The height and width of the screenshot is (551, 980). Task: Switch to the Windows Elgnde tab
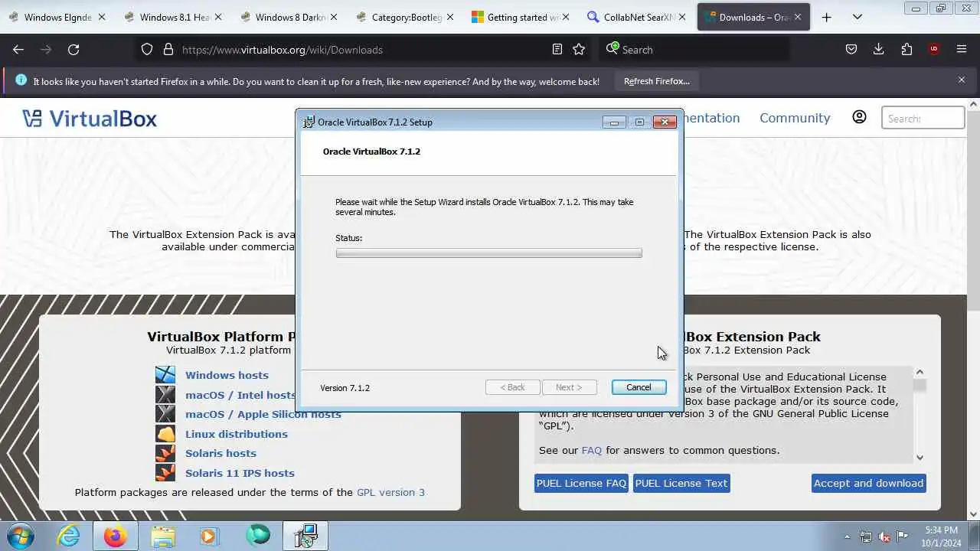coord(58,17)
